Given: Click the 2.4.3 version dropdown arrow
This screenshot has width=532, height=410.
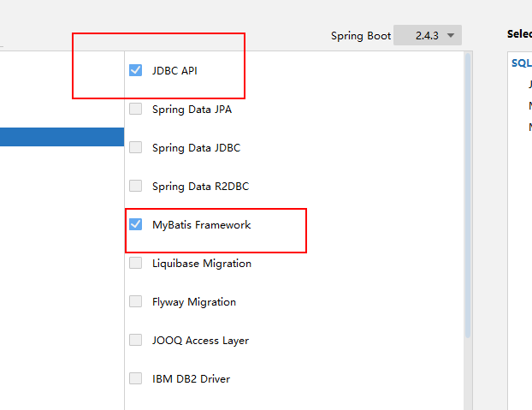Looking at the screenshot, I should (451, 36).
